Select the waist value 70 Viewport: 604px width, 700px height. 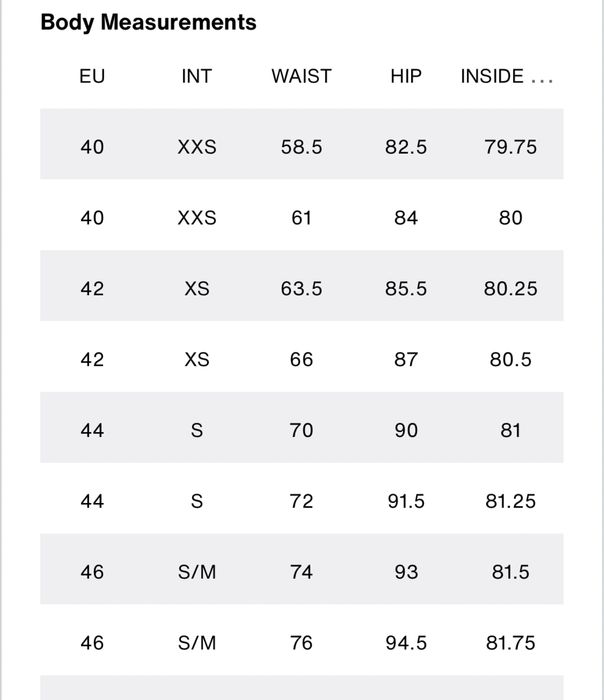point(301,430)
